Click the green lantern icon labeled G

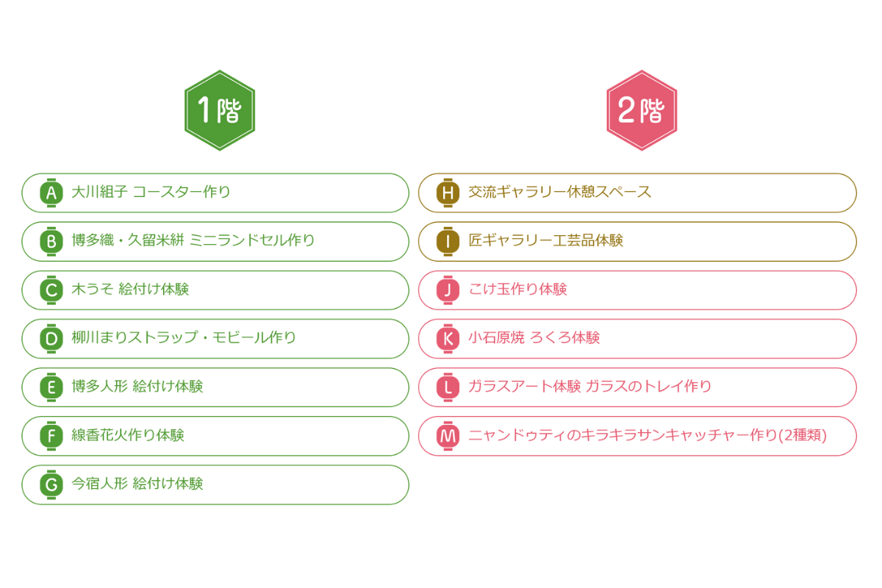pyautogui.click(x=51, y=484)
